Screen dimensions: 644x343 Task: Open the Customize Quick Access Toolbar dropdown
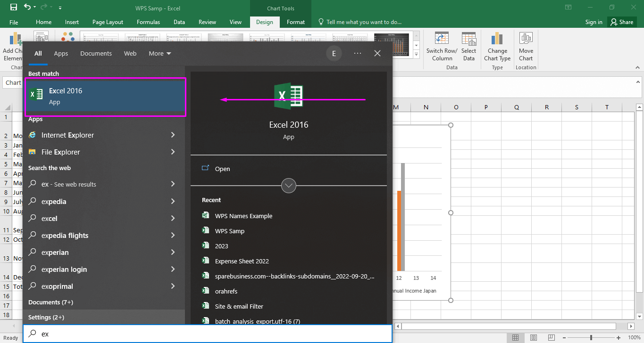59,7
